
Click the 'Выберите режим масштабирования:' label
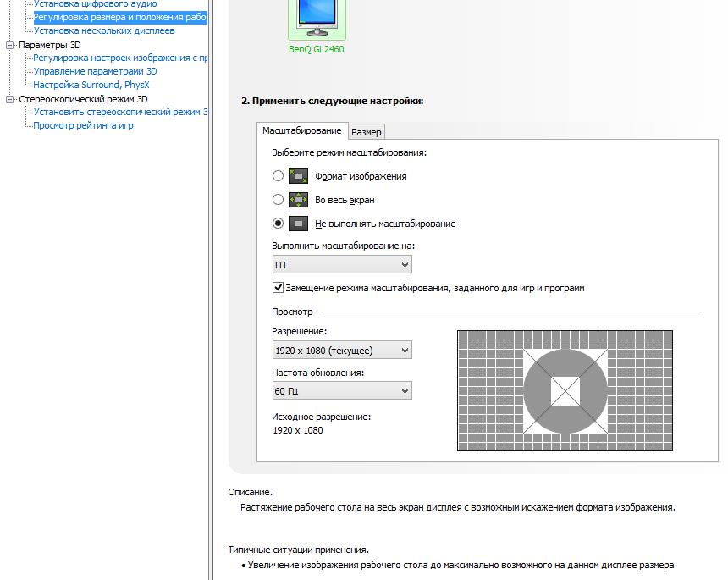click(349, 152)
